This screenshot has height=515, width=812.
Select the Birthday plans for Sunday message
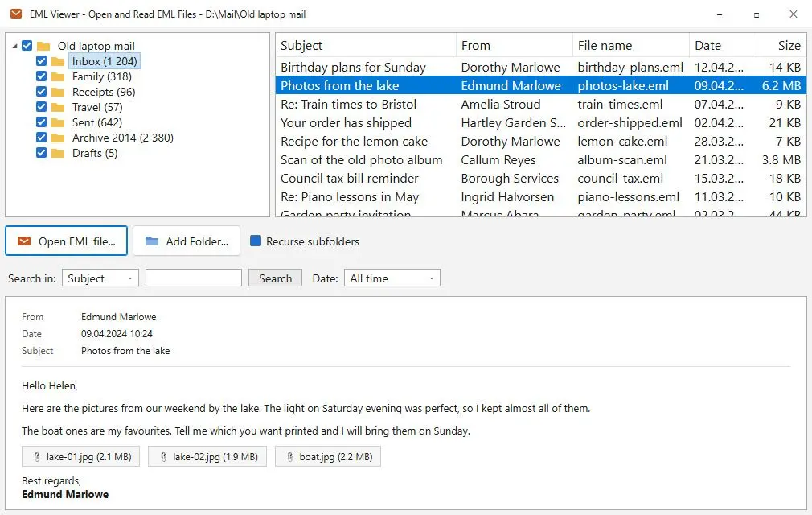(540, 68)
